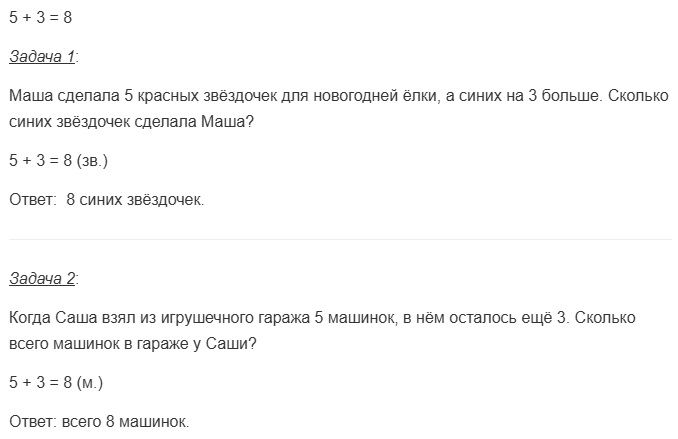Click the "(зв.)" unit label
Image resolution: width=678 pixels, height=439 pixels.
tap(92, 160)
